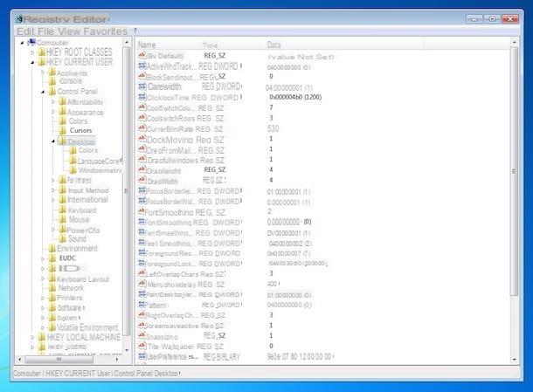Select the HKEY CURRENT USER folder icon
Screen dimensions: 533x392
point(41,62)
